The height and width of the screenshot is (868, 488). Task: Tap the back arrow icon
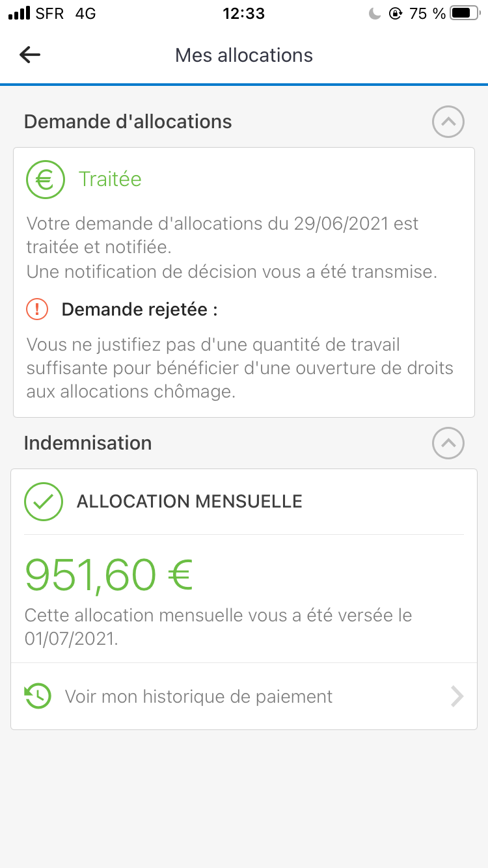pyautogui.click(x=30, y=55)
